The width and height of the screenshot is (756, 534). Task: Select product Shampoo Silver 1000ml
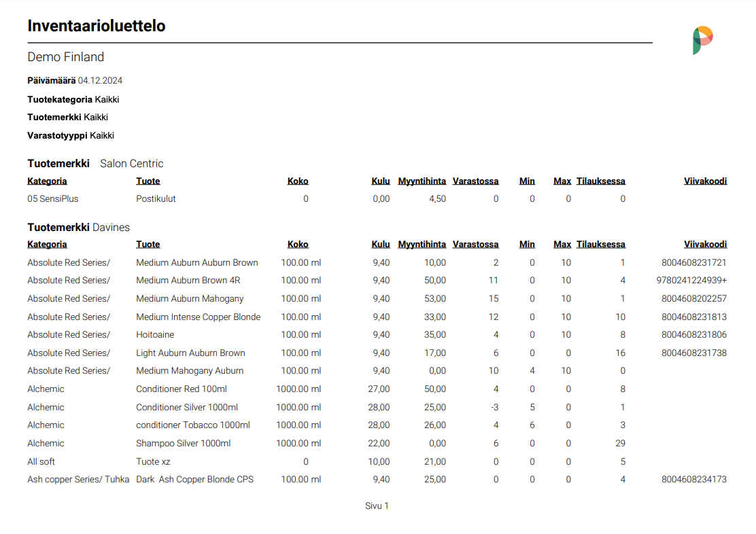[x=183, y=444]
